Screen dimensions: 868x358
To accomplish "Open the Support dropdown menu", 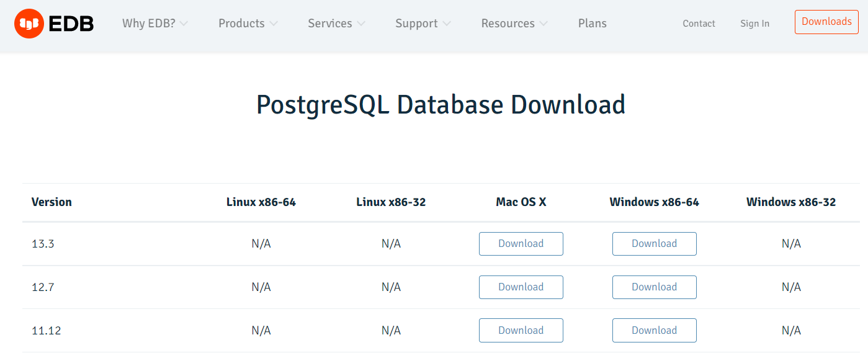I will click(422, 23).
